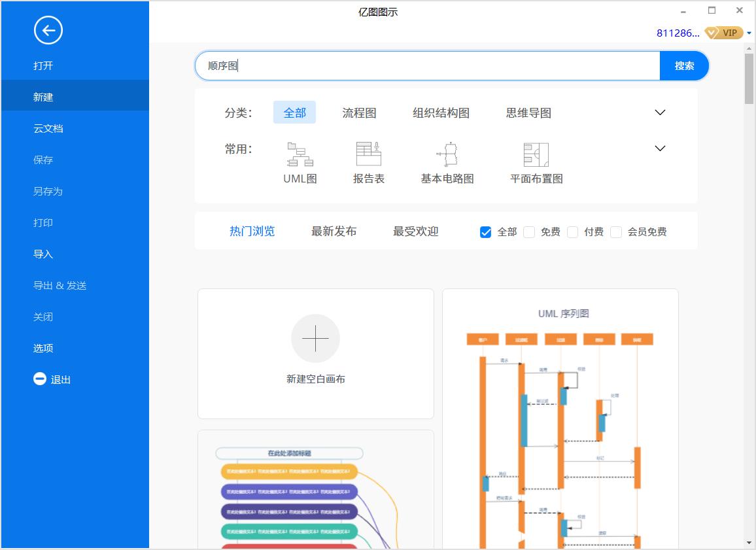Image resolution: width=756 pixels, height=550 pixels.
Task: Select the UML图 template icon
Action: [x=300, y=155]
